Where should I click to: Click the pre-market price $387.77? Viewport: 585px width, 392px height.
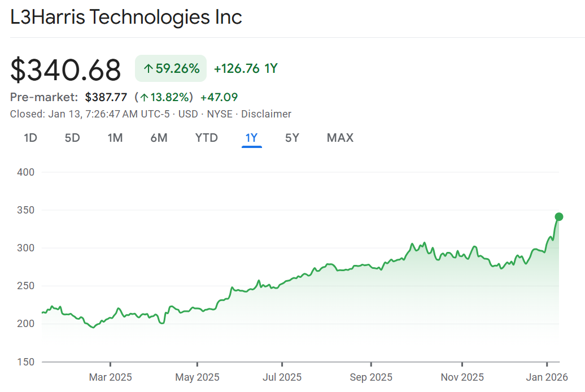106,97
